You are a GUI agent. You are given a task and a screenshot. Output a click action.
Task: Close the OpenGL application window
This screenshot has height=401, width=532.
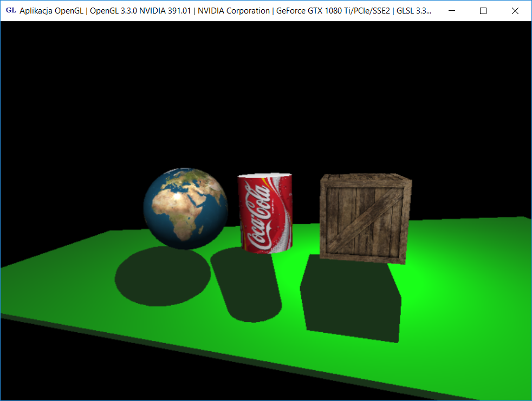515,11
